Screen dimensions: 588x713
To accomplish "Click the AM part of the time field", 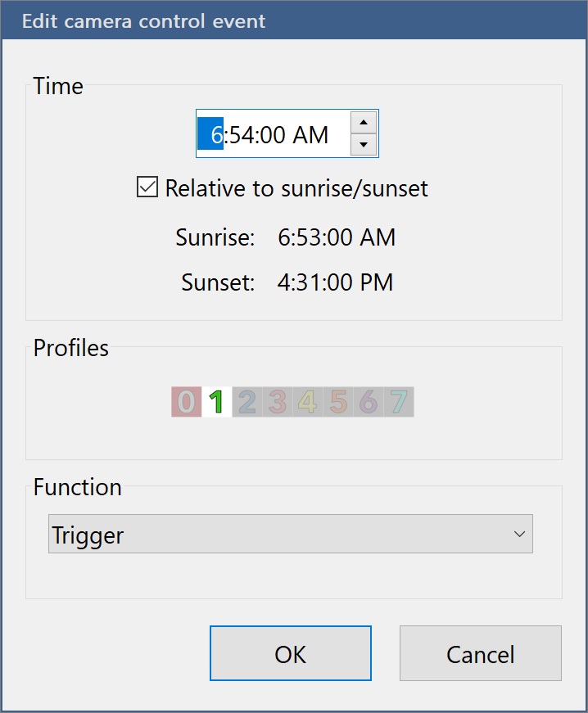I will pos(310,134).
